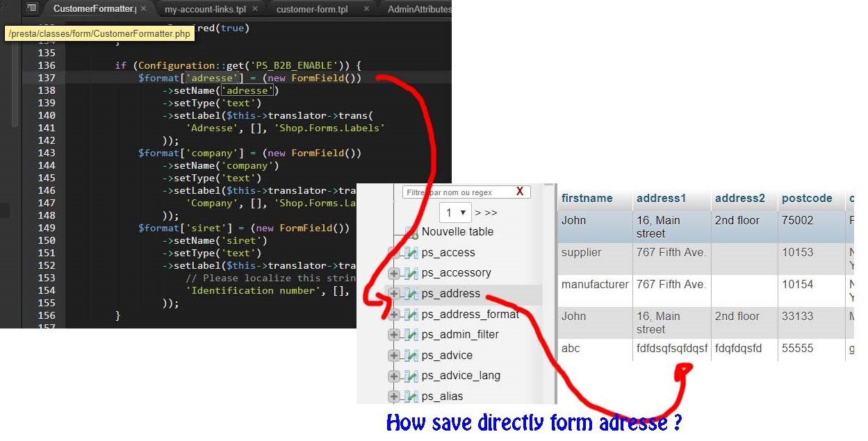
Task: Open the ps_admin_filter table
Action: (460, 334)
